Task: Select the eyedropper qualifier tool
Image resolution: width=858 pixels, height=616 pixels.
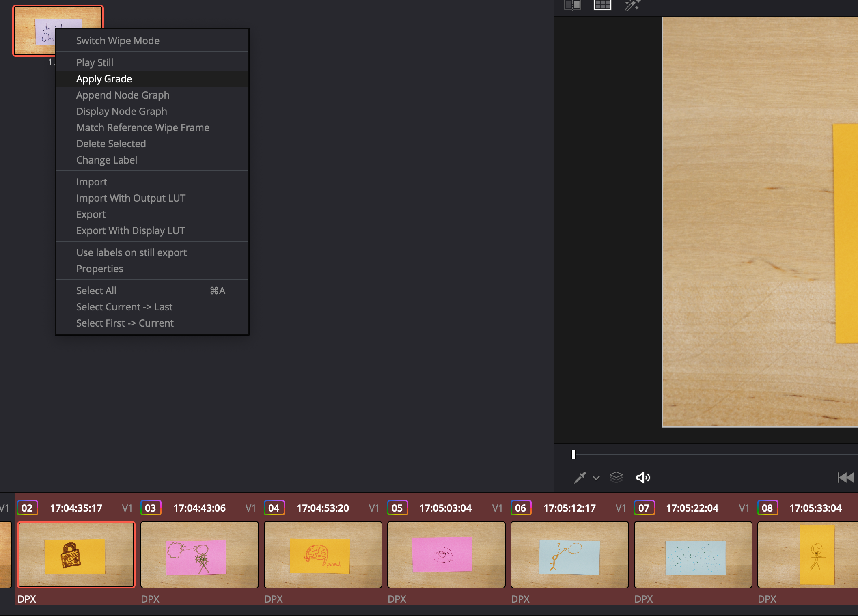Action: point(580,478)
